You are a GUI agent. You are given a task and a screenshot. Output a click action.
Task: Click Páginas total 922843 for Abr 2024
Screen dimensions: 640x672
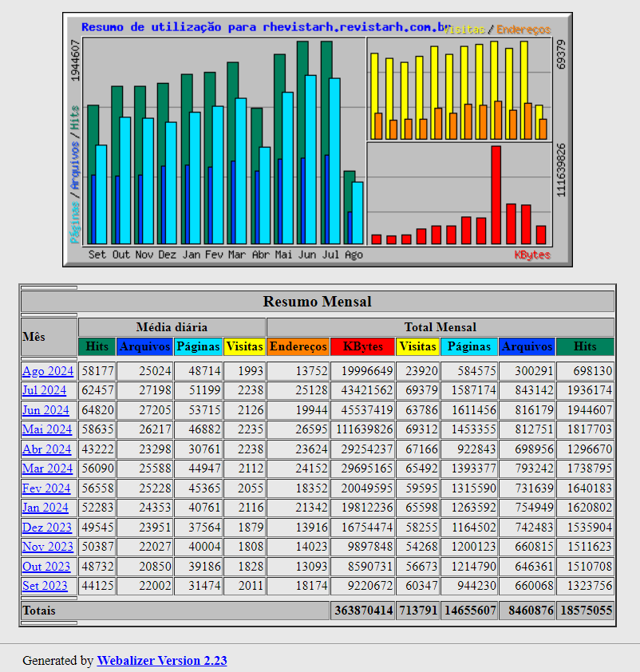tap(476, 449)
